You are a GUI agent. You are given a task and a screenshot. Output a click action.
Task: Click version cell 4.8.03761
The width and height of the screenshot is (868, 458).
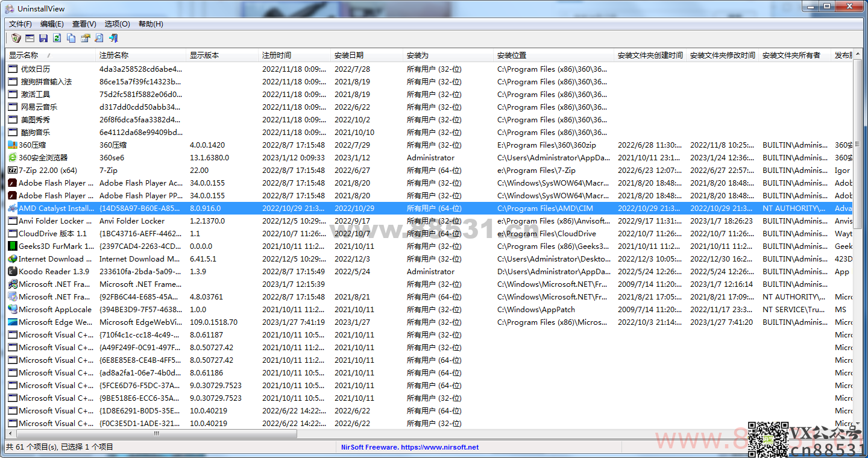tap(206, 296)
